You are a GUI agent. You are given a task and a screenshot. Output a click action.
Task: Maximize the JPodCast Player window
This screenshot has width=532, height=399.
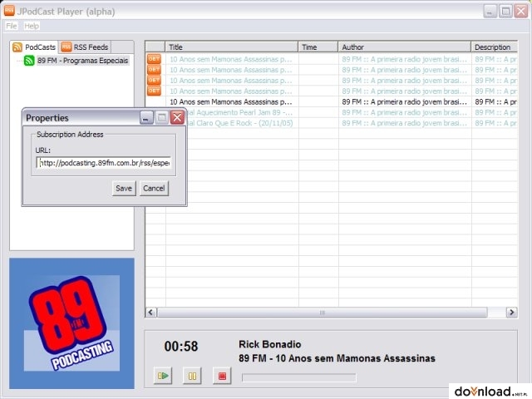click(x=505, y=12)
